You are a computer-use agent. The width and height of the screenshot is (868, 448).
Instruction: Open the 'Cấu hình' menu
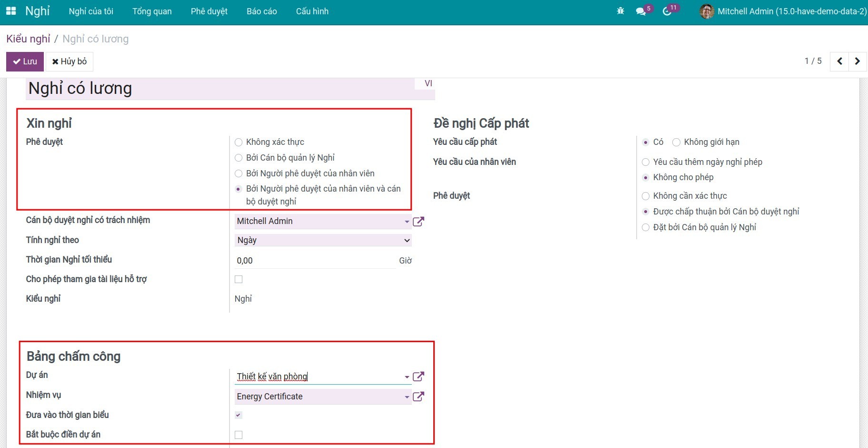click(x=312, y=11)
